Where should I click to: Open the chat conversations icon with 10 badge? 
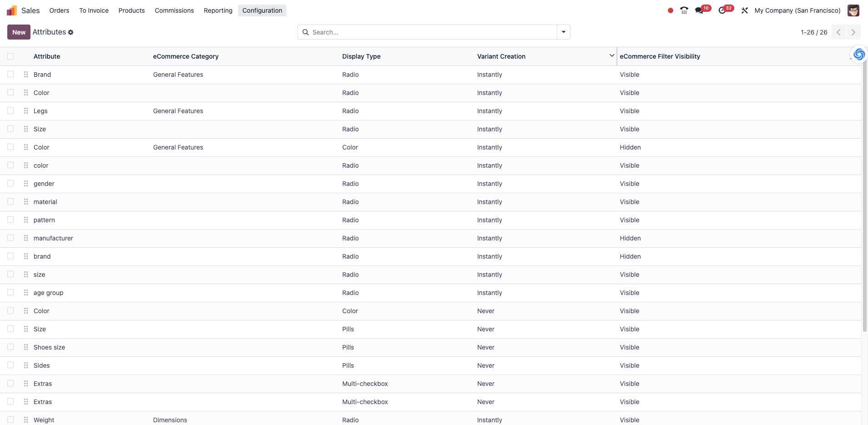[x=699, y=10]
